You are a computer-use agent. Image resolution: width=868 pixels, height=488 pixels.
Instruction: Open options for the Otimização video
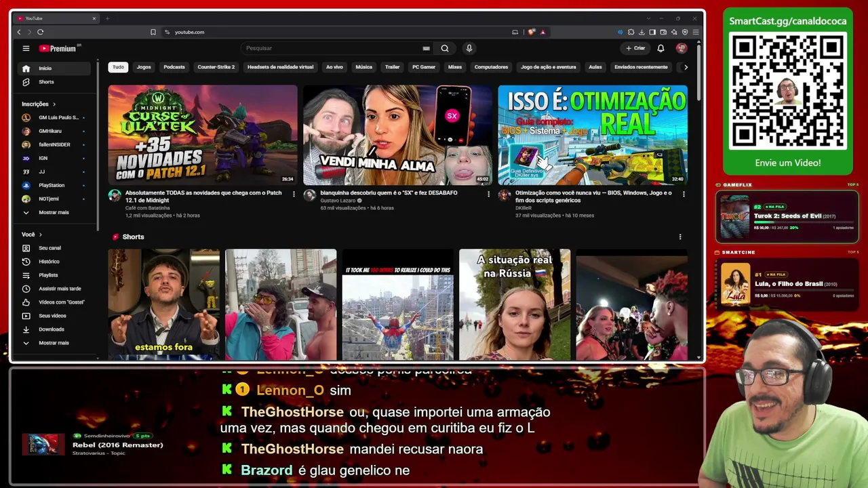[x=684, y=194]
